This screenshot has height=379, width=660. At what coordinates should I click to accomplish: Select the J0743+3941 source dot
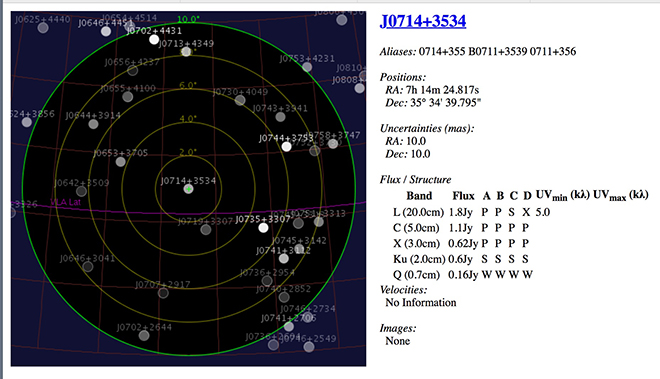280,117
